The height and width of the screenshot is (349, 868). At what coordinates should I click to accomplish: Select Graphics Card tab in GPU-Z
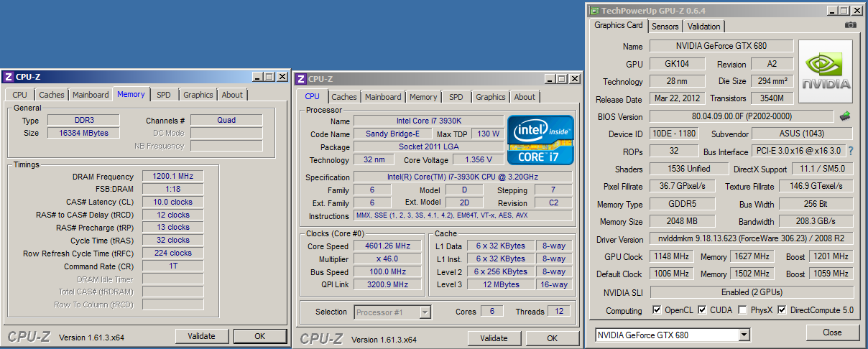pos(619,25)
